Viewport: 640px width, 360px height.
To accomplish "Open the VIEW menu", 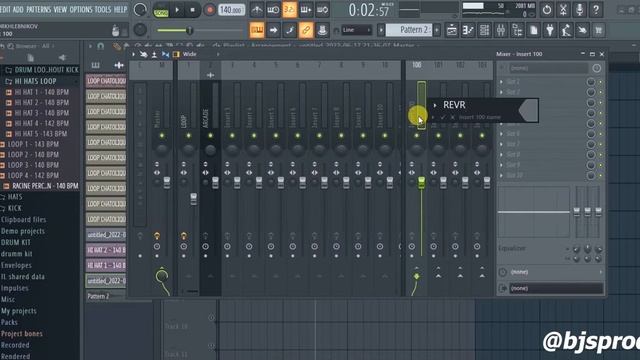I will (x=60, y=9).
